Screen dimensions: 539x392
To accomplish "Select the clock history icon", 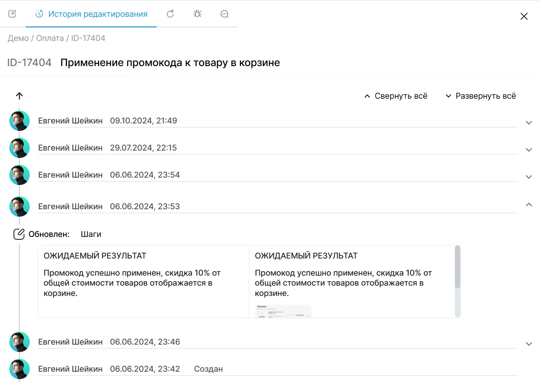I will 39,14.
